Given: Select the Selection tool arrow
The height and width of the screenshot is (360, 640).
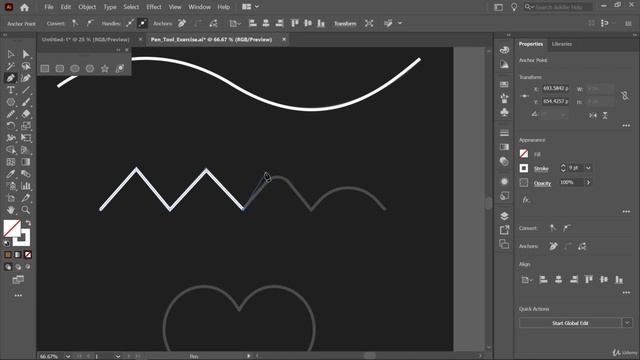Looking at the screenshot, I should click(x=11, y=54).
